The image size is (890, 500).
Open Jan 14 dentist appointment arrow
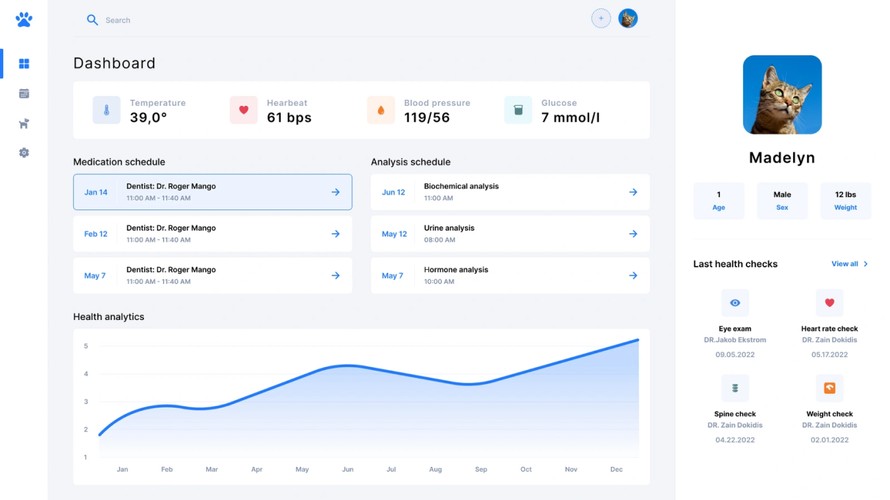[x=336, y=192]
